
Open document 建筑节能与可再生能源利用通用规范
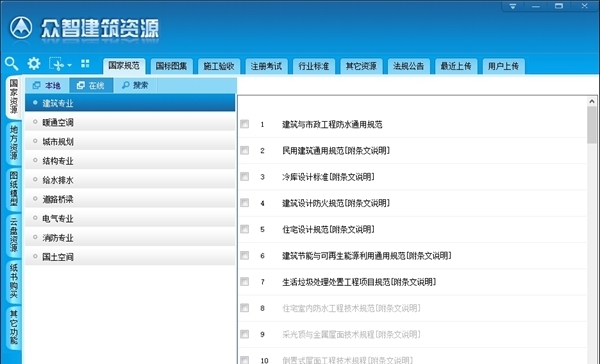point(367,256)
